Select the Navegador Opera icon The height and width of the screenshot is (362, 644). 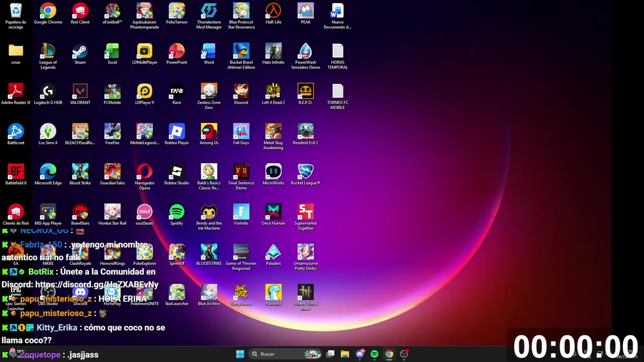click(144, 177)
